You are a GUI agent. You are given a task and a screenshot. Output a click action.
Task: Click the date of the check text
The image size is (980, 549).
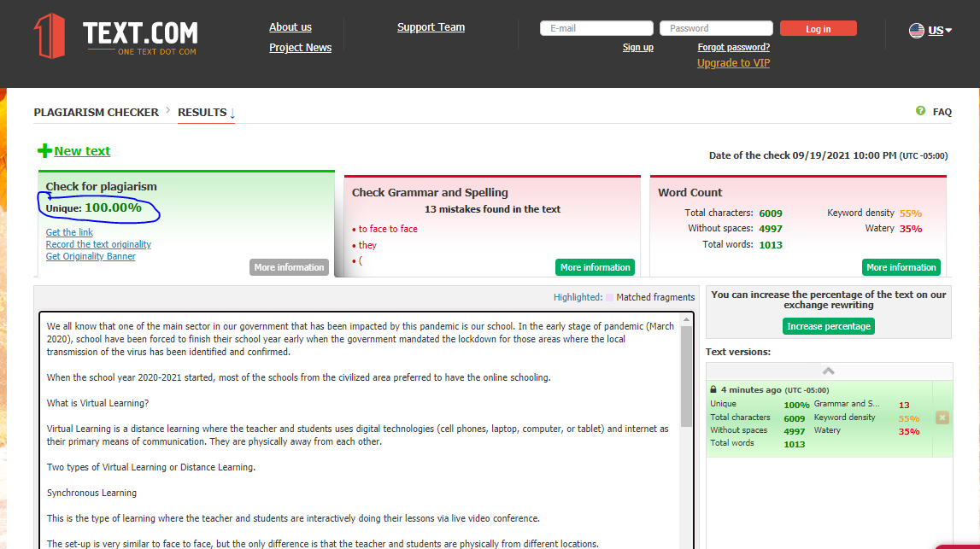[x=828, y=155]
